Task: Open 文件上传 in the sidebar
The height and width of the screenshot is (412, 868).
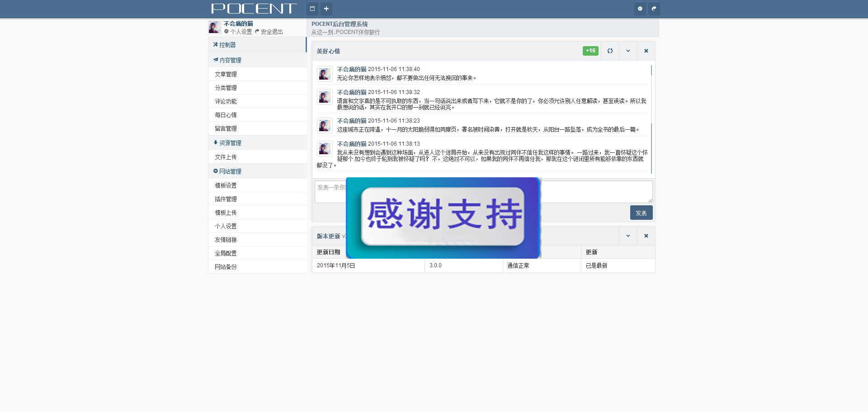Action: pyautogui.click(x=257, y=157)
